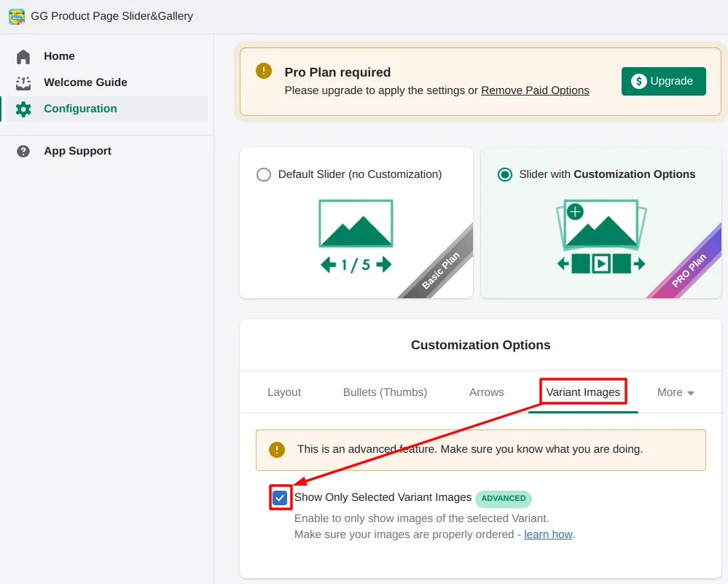Click the Remove Paid Options link
Viewport: 728px width, 584px height.
click(535, 90)
